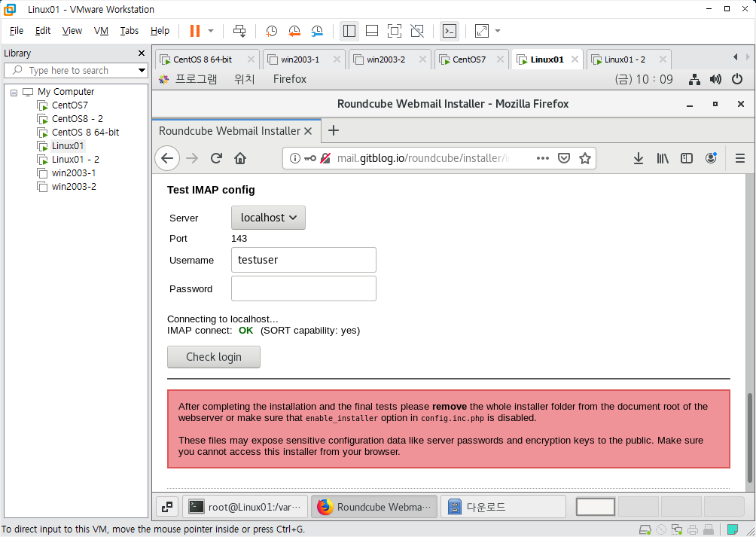
Task: Close the Library panel
Action: 142,53
